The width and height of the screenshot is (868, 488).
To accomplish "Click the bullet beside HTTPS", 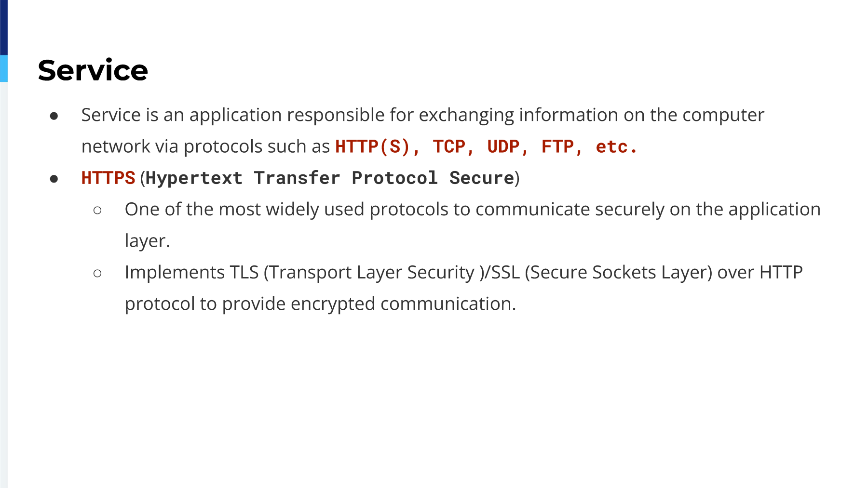I will click(x=54, y=179).
